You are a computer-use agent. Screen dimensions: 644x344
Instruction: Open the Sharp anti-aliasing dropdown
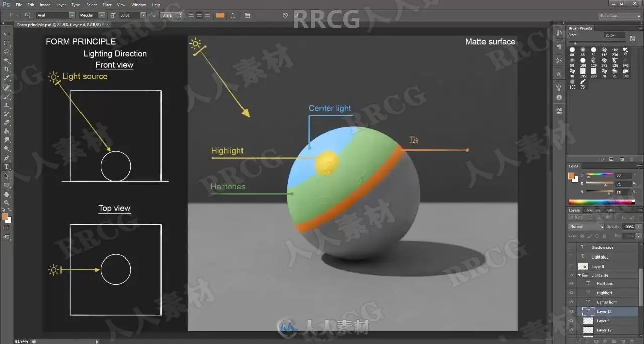171,15
